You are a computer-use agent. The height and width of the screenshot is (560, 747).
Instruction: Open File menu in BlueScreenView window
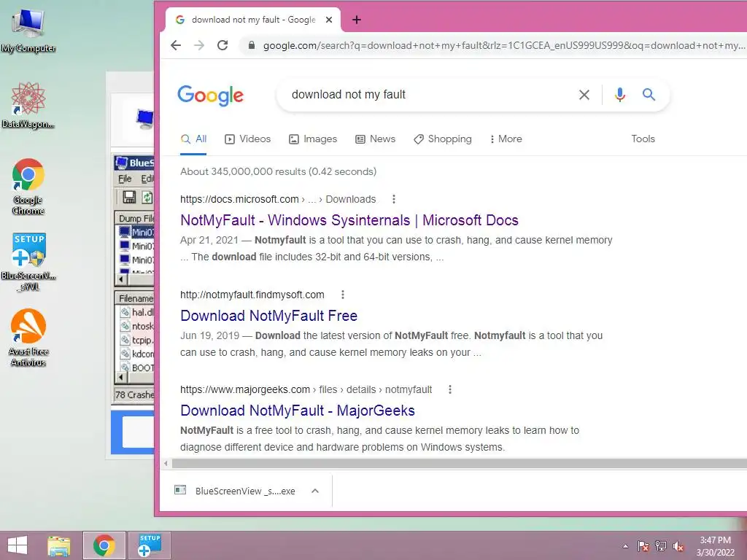(125, 179)
